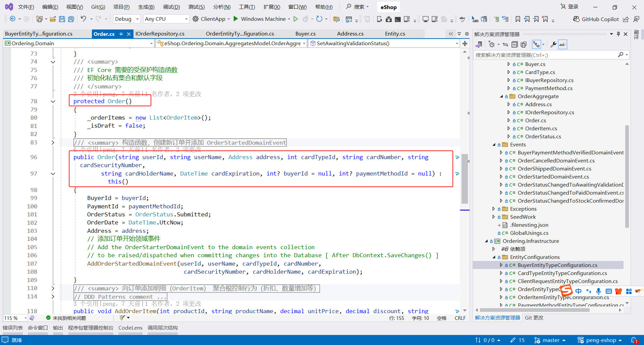This screenshot has width=644, height=345.
Task: Toggle auto-hide pin of Solution Explorer
Action: click(618, 34)
